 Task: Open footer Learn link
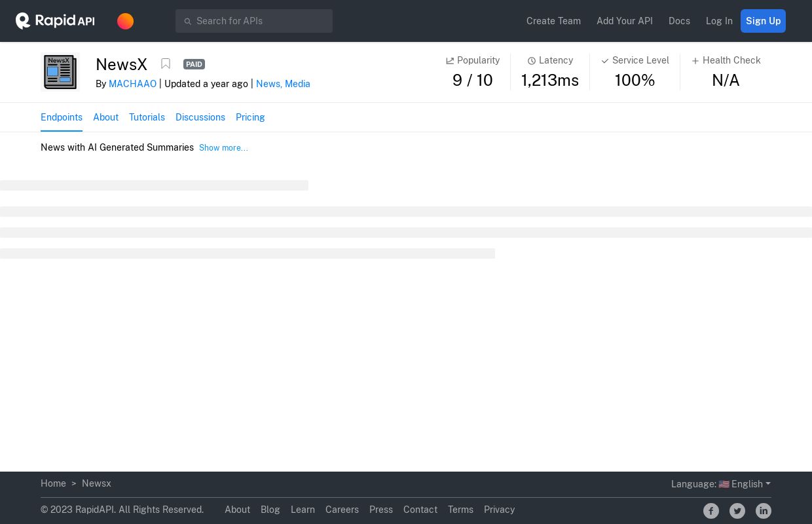point(303,510)
